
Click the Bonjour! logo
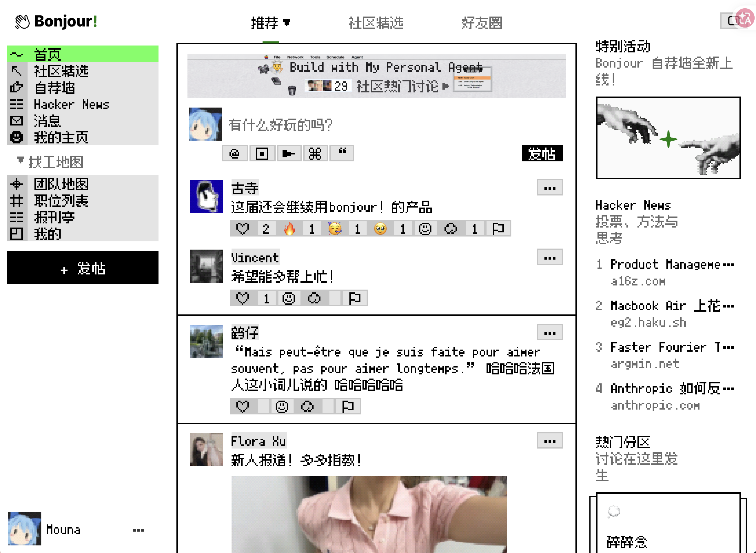[x=56, y=21]
